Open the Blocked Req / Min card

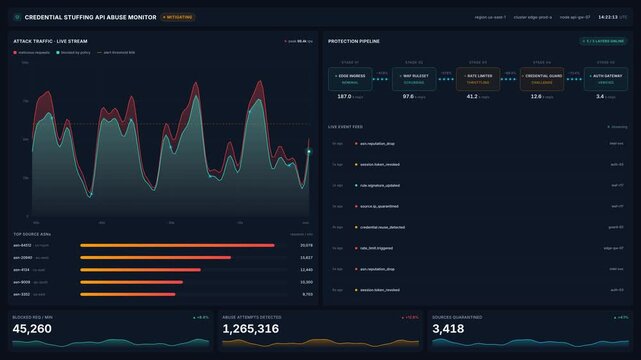click(x=110, y=331)
